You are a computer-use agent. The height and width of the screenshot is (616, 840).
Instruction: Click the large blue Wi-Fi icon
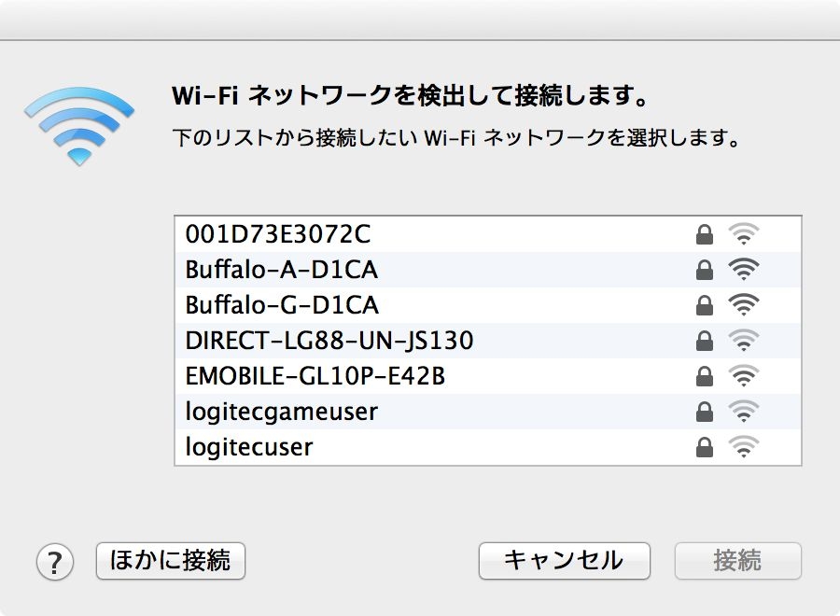pos(79,125)
